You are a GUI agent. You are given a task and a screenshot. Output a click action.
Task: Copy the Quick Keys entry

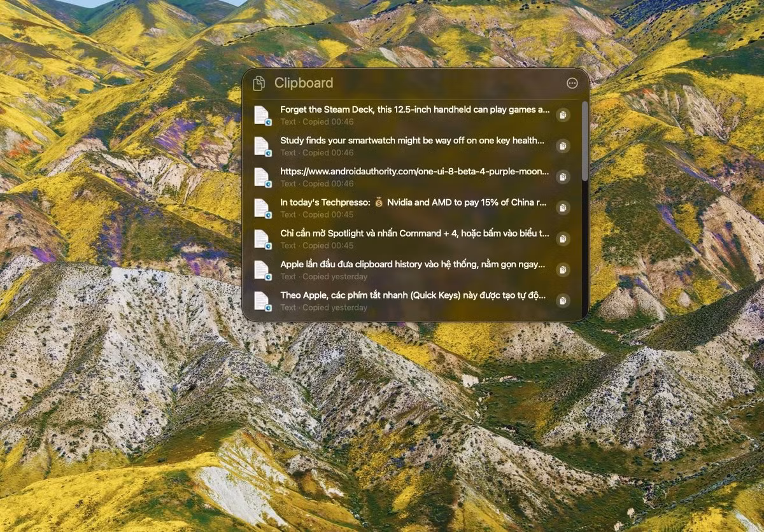pyautogui.click(x=562, y=301)
